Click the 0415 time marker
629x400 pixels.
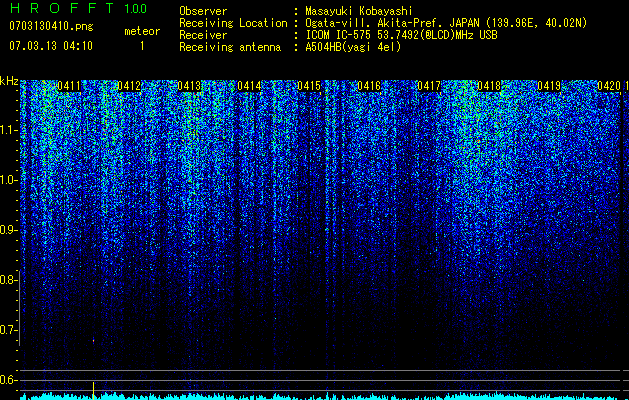(309, 86)
